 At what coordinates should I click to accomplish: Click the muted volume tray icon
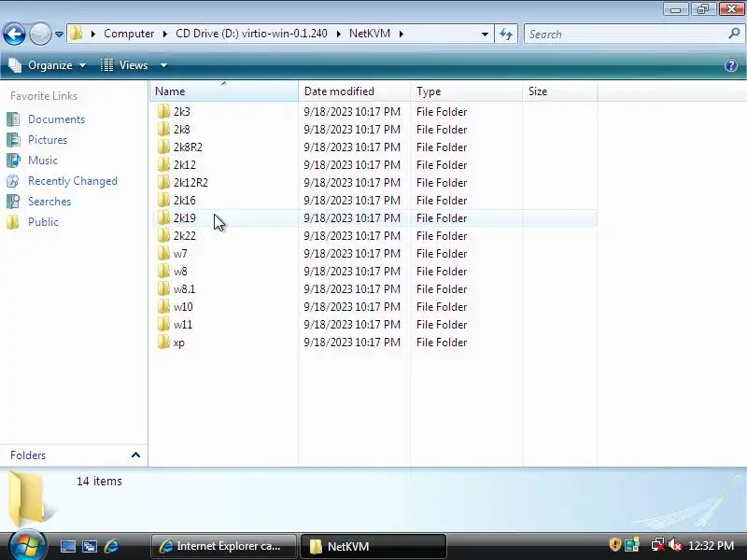[x=674, y=545]
